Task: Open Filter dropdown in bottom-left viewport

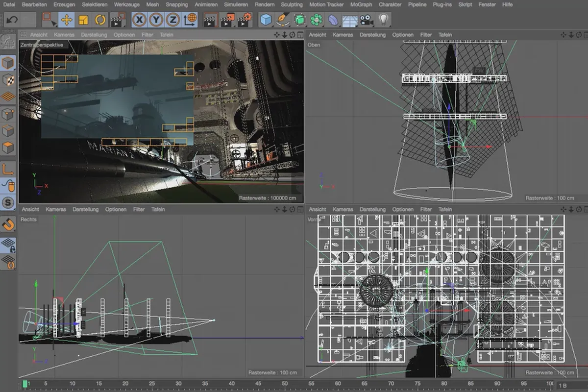Action: (x=139, y=209)
